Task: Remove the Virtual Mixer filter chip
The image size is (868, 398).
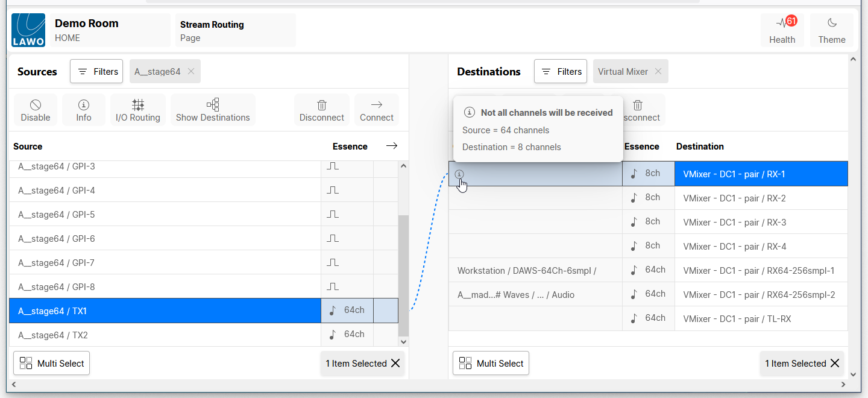Action: pyautogui.click(x=658, y=71)
